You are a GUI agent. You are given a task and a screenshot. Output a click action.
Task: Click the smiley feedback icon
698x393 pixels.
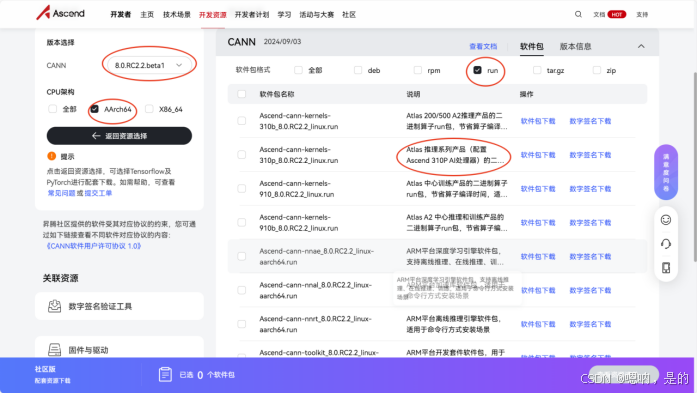click(x=666, y=220)
